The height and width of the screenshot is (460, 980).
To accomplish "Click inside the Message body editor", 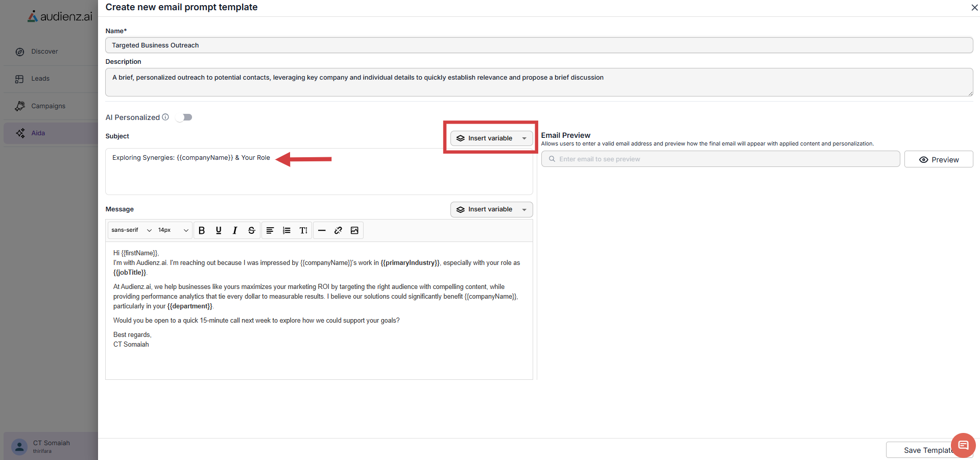I will [319, 310].
